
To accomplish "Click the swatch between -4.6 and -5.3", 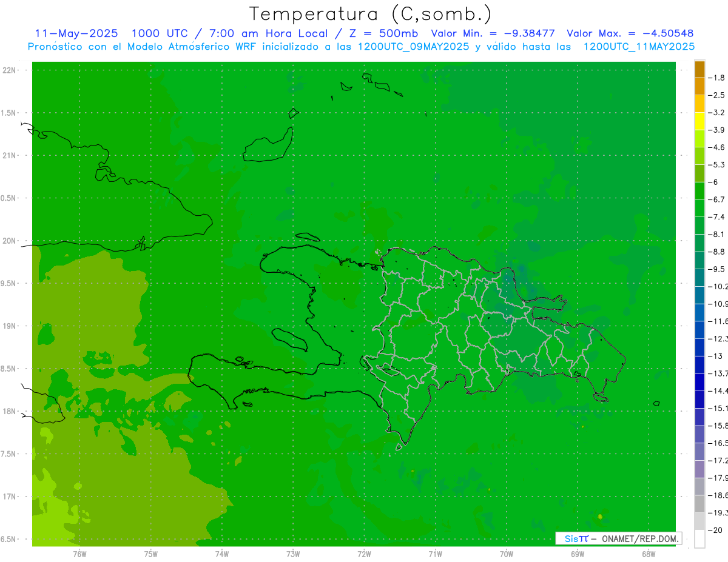I will coord(699,156).
